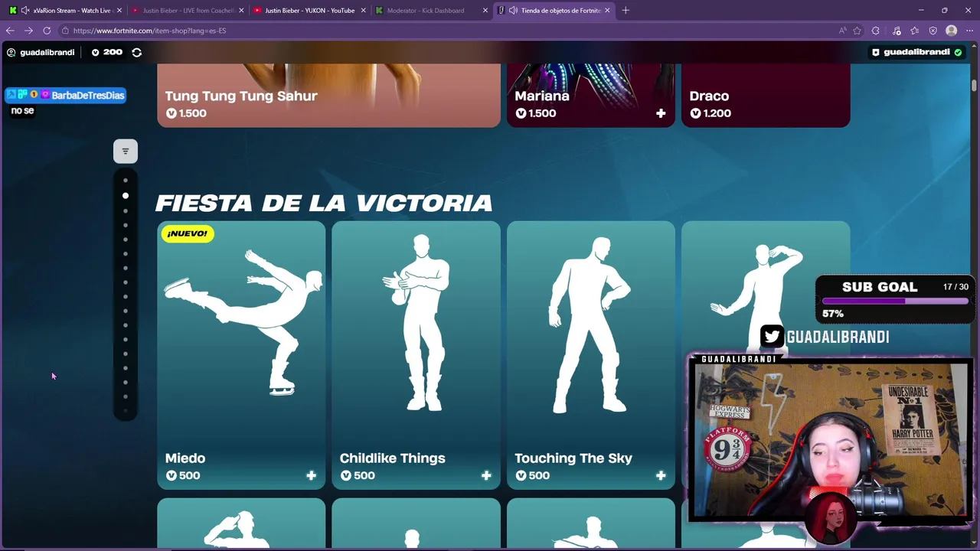The width and height of the screenshot is (980, 551).
Task: Close the Kick Dashboard tab
Action: tap(485, 11)
